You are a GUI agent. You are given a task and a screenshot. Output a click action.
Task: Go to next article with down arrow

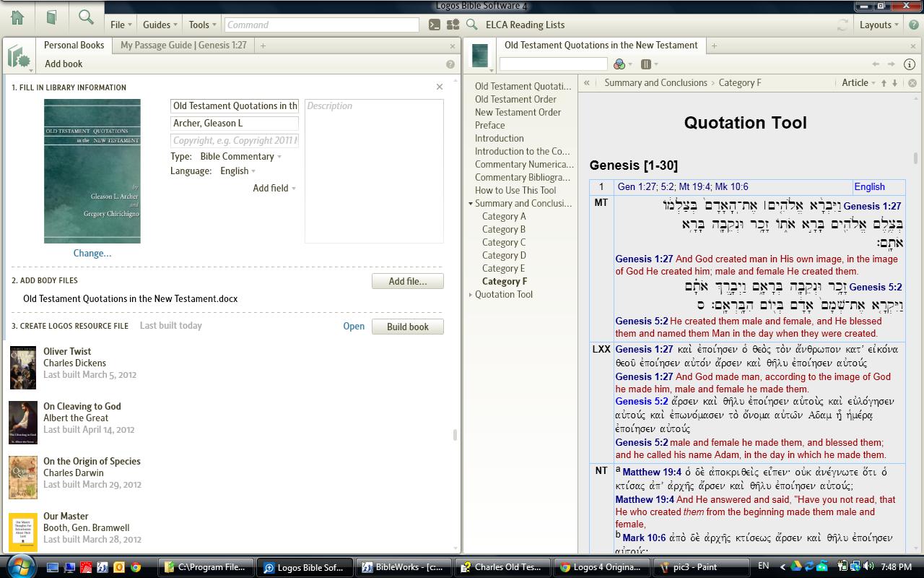[895, 83]
